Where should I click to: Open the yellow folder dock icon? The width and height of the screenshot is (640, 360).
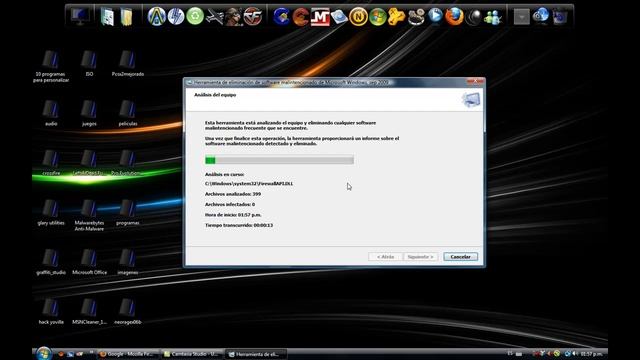[x=127, y=17]
